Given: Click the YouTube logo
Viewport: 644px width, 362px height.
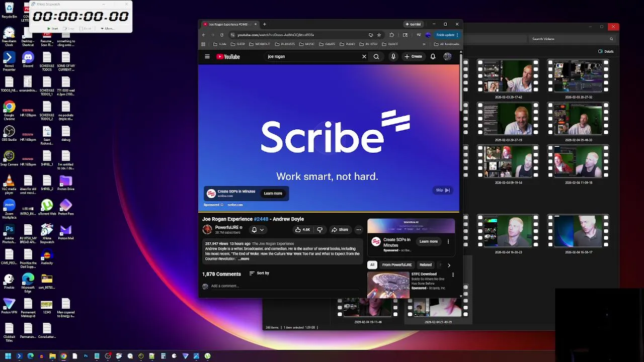Looking at the screenshot, I should (x=228, y=57).
